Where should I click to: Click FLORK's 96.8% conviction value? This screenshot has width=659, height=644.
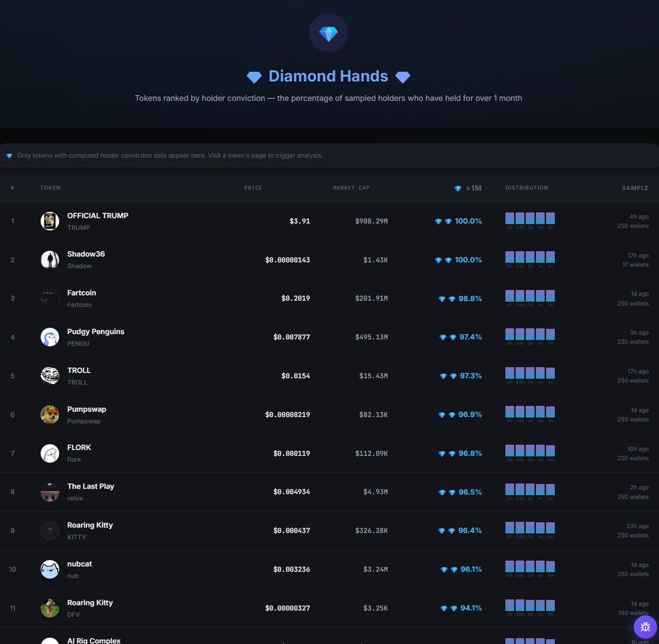coord(470,453)
